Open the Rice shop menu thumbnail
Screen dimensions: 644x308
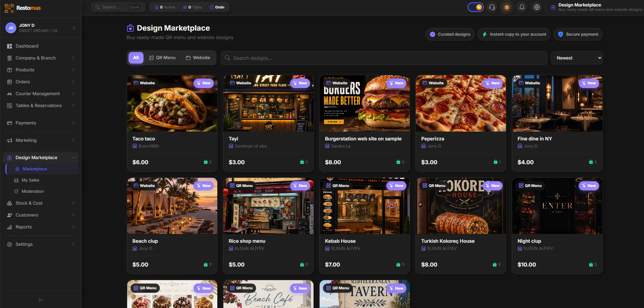pyautogui.click(x=268, y=206)
